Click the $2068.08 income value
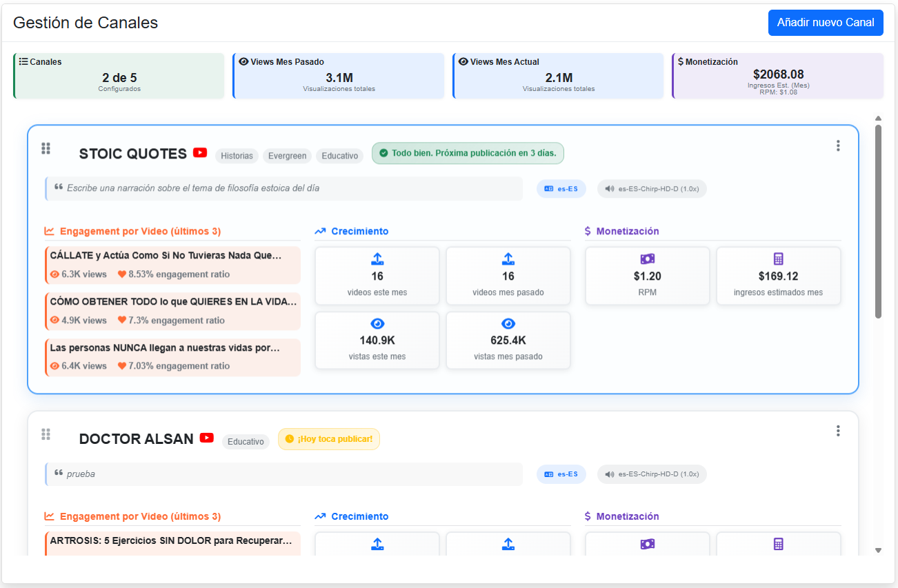The width and height of the screenshot is (898, 588). click(x=779, y=74)
